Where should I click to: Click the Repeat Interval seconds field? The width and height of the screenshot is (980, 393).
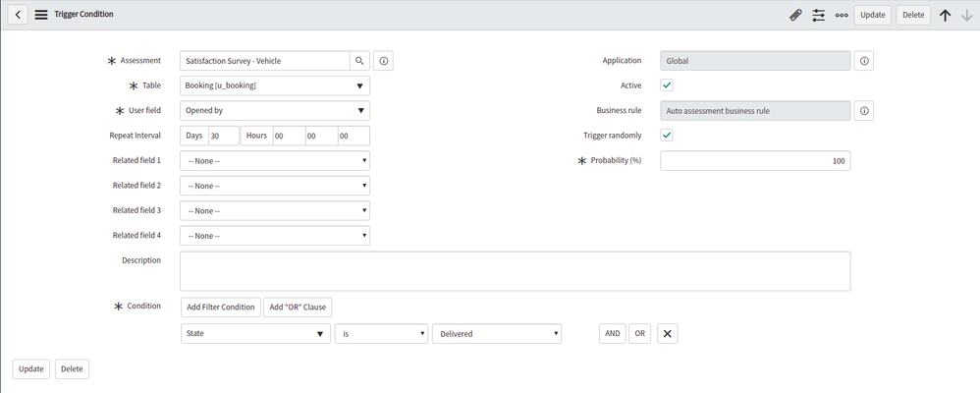point(354,136)
